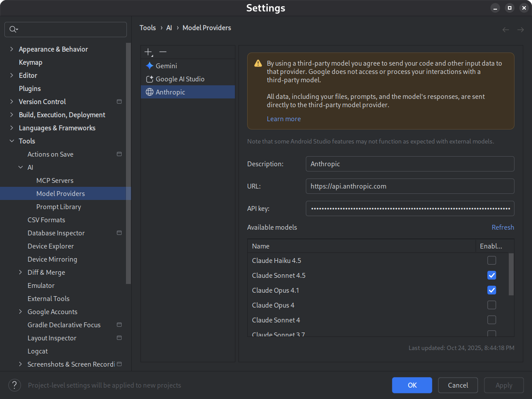Click the API key input field
The height and width of the screenshot is (399, 532).
pyautogui.click(x=410, y=208)
